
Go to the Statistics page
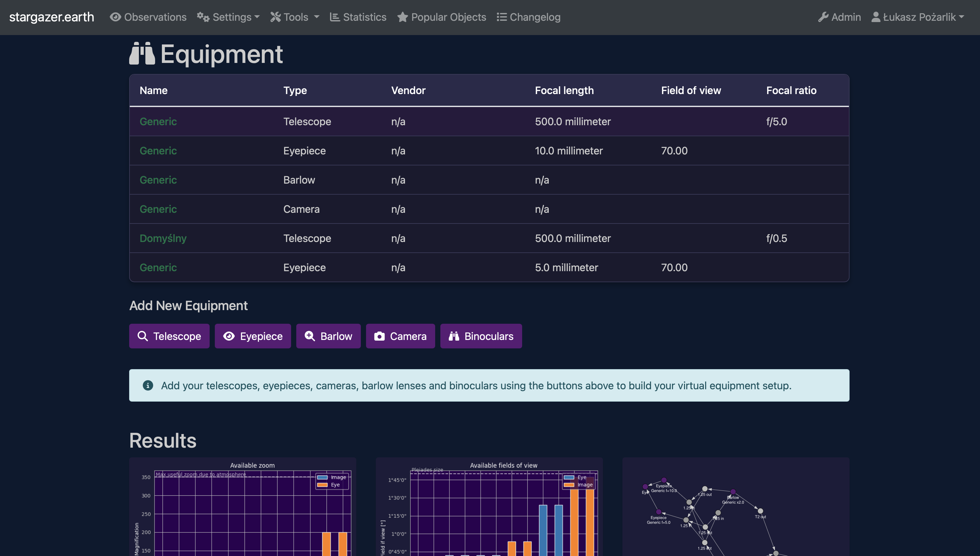(364, 17)
